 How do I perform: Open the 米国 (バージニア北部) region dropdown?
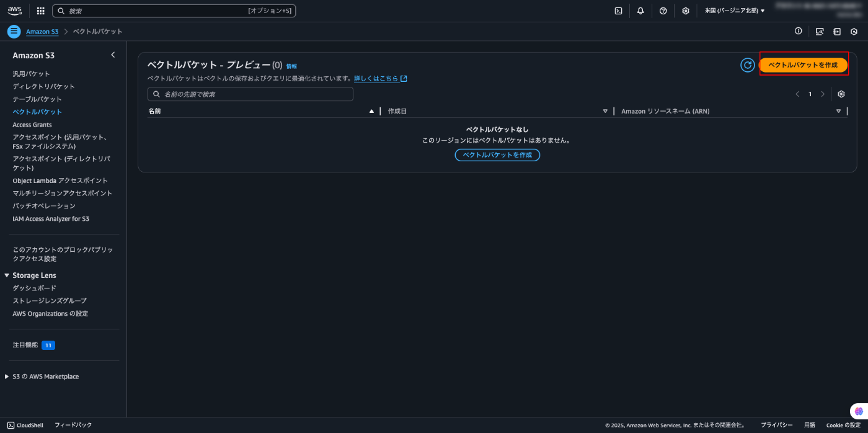point(735,11)
